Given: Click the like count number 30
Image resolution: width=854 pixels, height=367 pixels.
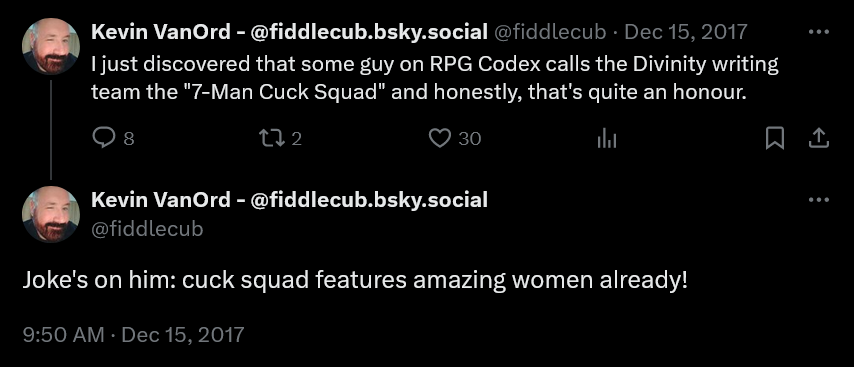Looking at the screenshot, I should point(469,139).
